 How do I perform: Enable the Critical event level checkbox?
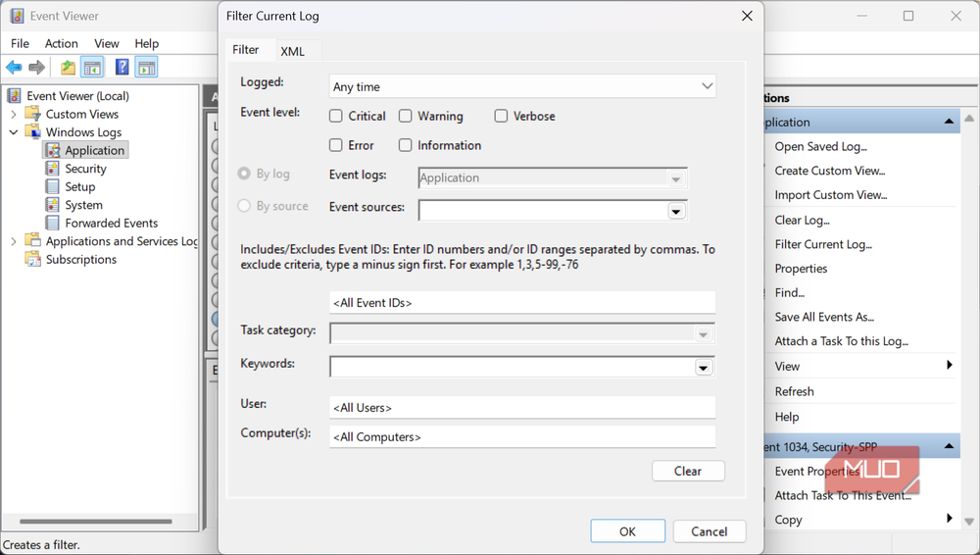coord(335,116)
